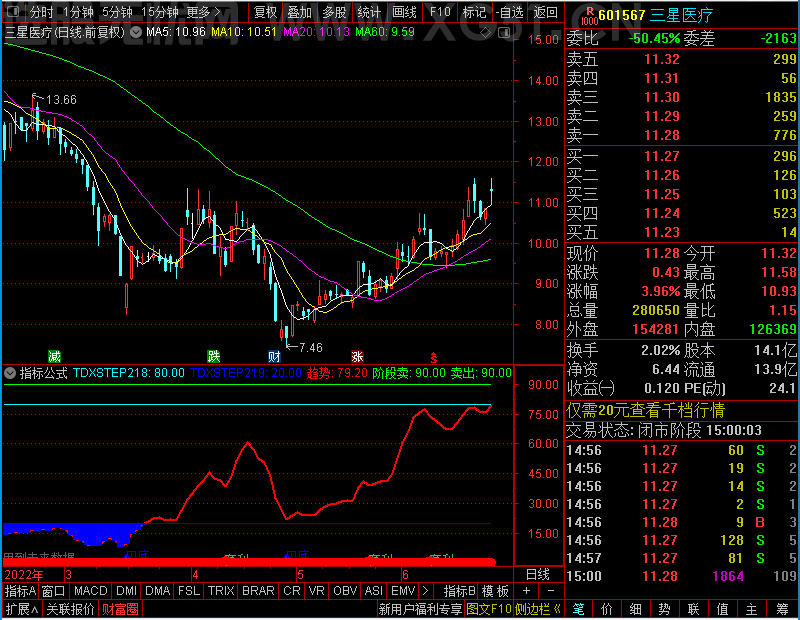
Task: Open the 模板 template tab
Action: tap(495, 591)
